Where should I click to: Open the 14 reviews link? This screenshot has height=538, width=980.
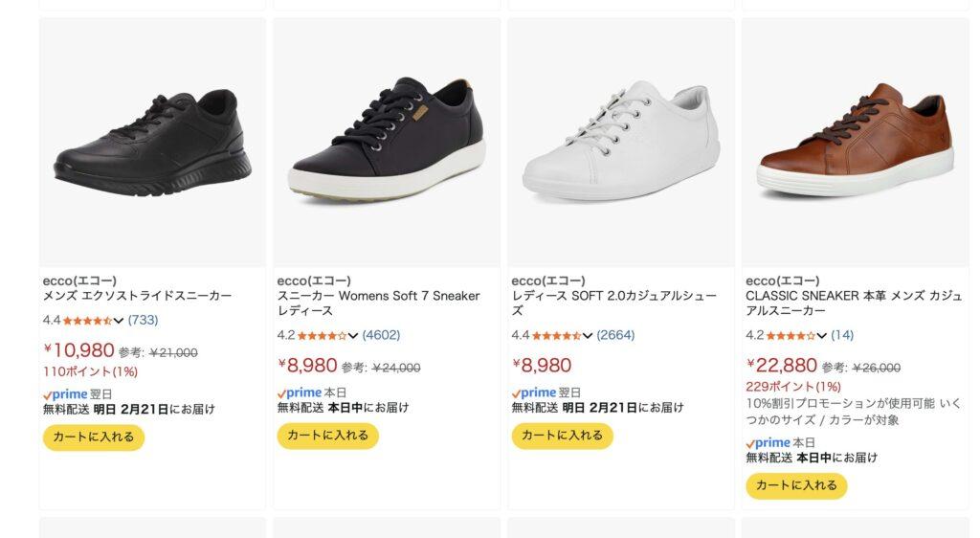pyautogui.click(x=842, y=335)
